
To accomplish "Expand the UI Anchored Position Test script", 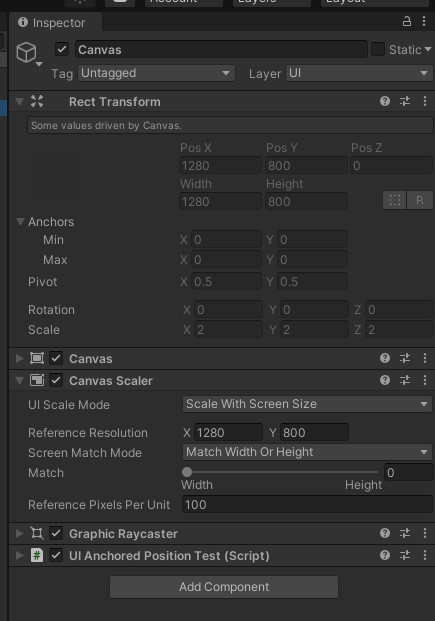I will click(19, 555).
